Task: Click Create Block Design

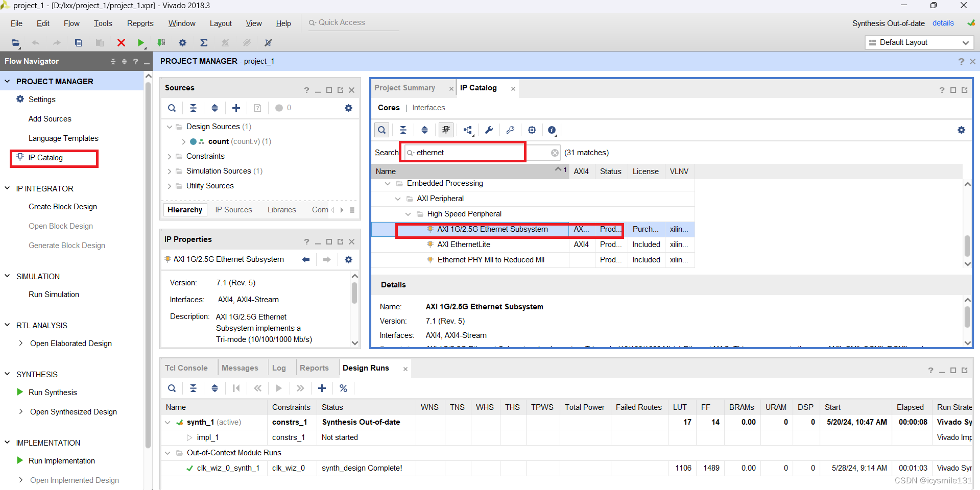Action: pyautogui.click(x=62, y=207)
